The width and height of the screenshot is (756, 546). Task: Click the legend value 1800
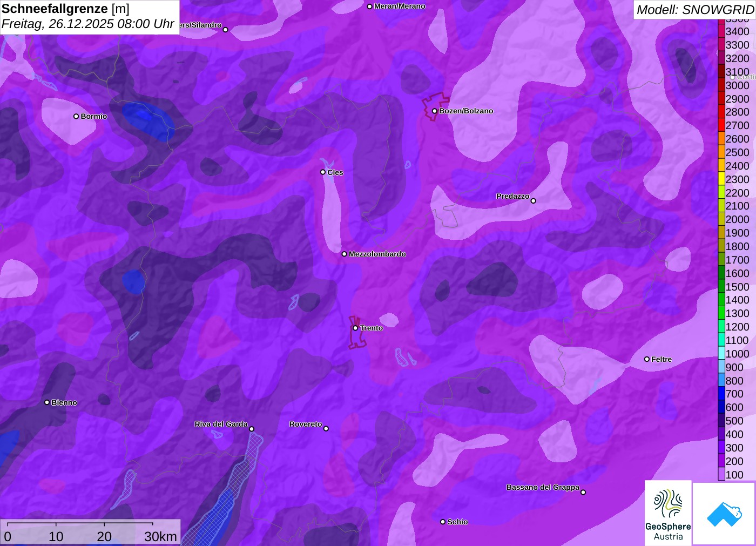pyautogui.click(x=738, y=246)
